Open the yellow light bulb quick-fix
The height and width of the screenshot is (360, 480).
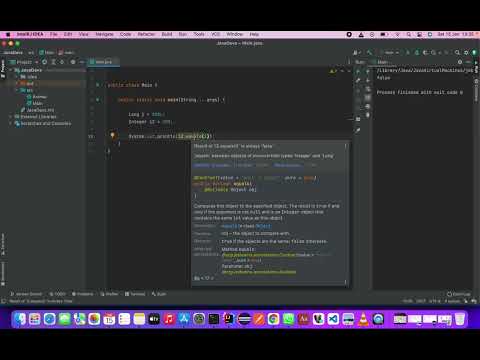coord(113,135)
